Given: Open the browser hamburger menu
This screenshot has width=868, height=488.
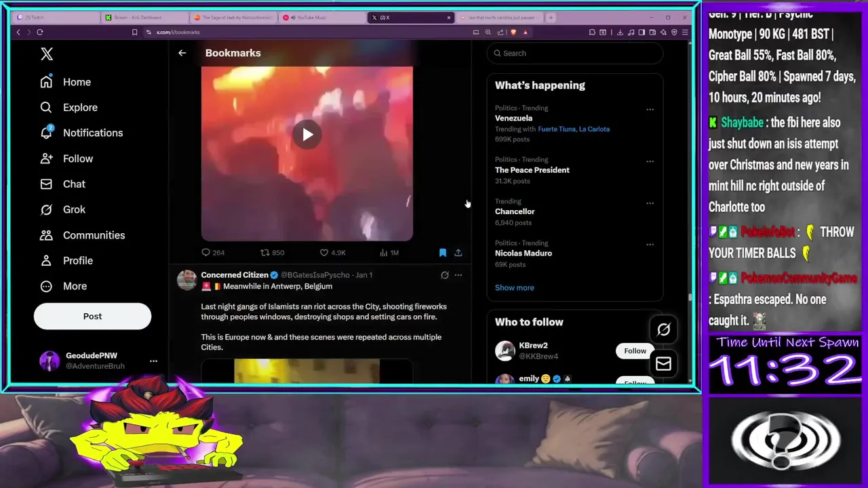Looking at the screenshot, I should tap(685, 32).
